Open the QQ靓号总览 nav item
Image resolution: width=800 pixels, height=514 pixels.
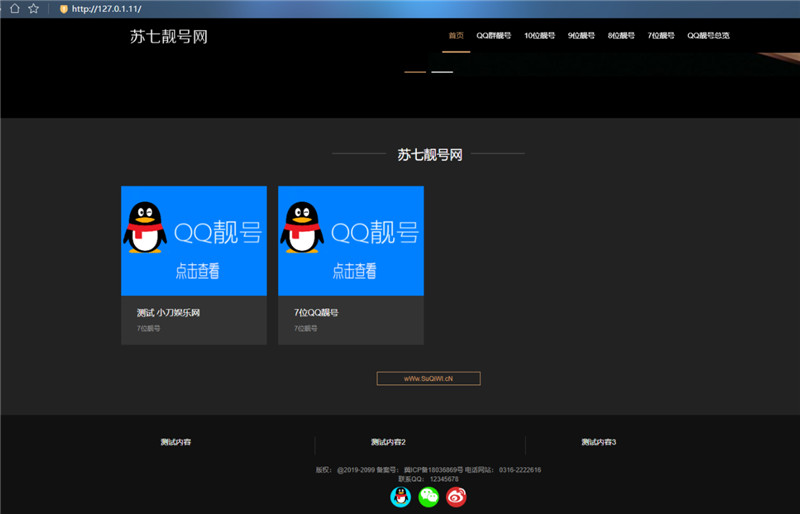708,35
